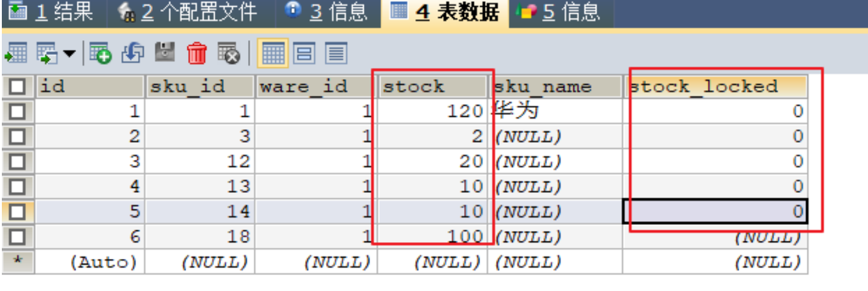Select the id cell with value 4

point(89,187)
